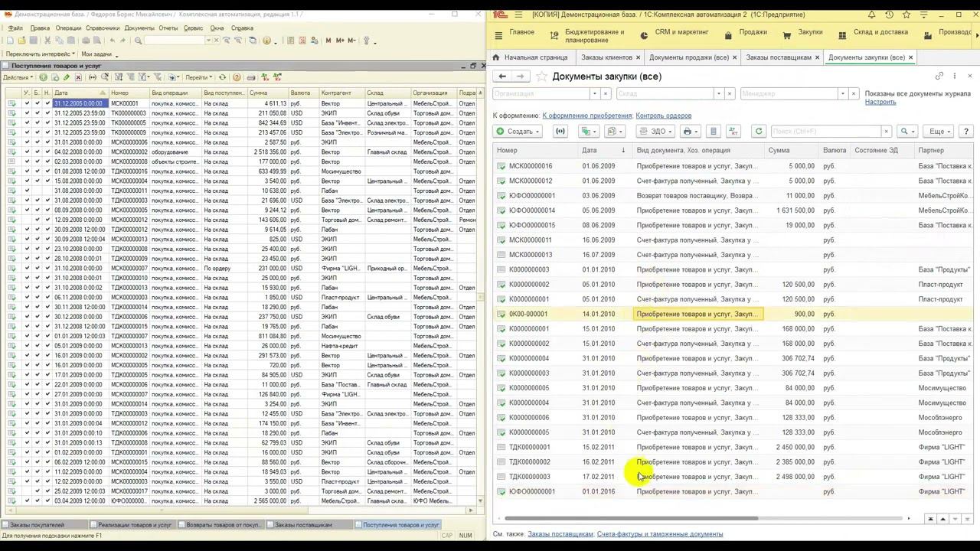Copy link to the Документы закупки form

coord(939,77)
